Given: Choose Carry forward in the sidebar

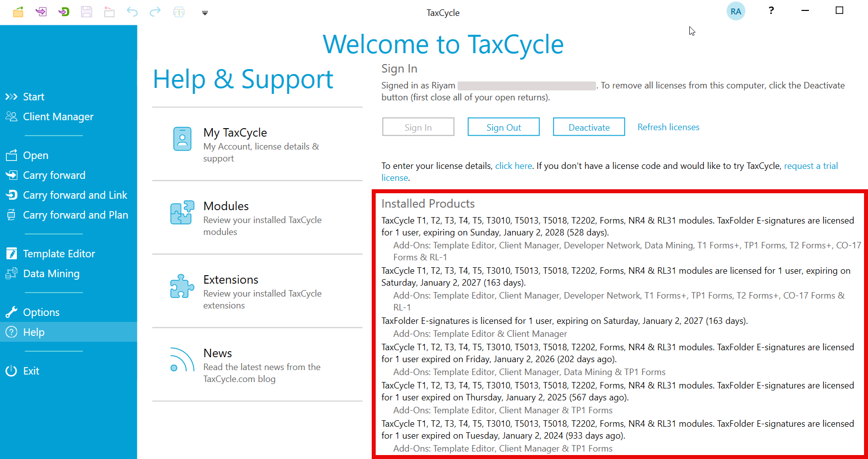Looking at the screenshot, I should 68,175.
